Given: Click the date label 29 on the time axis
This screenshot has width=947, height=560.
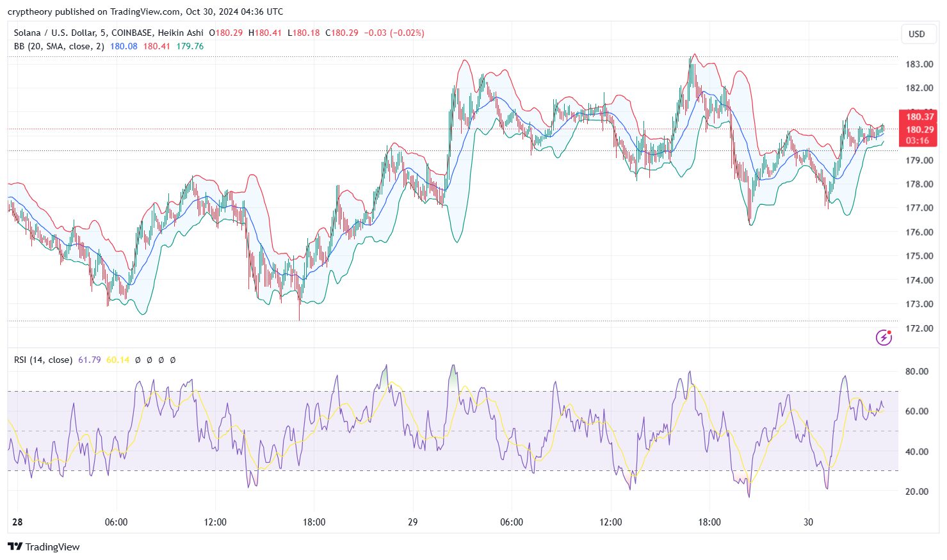Looking at the screenshot, I should click(412, 522).
